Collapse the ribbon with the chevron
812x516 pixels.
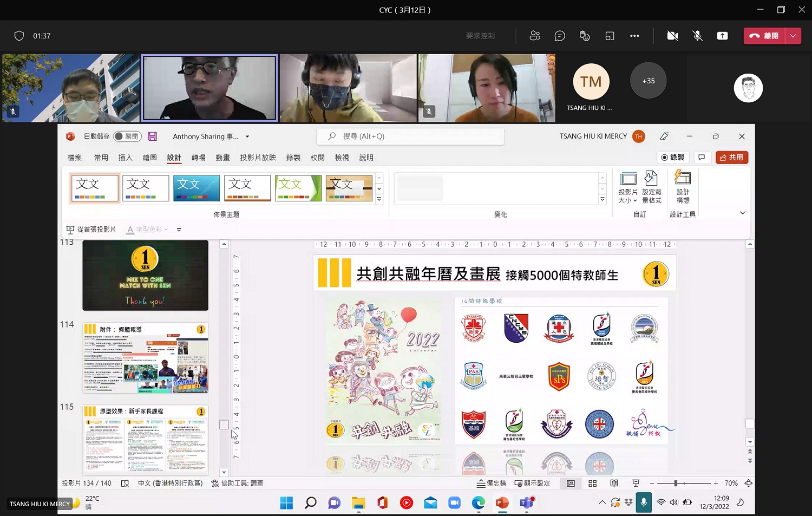coord(743,213)
